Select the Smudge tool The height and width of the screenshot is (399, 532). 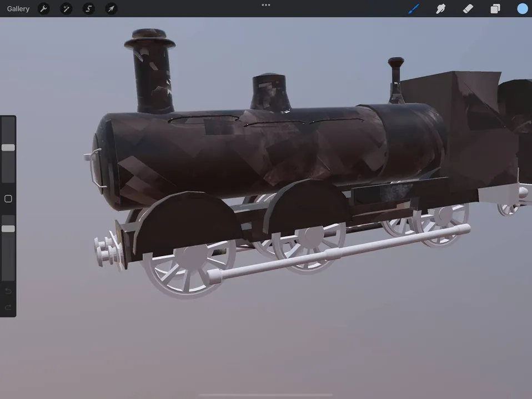pos(441,8)
